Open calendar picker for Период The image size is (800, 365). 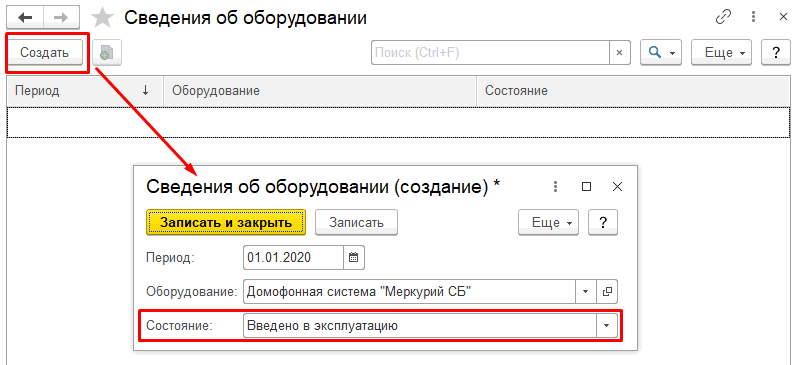point(354,257)
